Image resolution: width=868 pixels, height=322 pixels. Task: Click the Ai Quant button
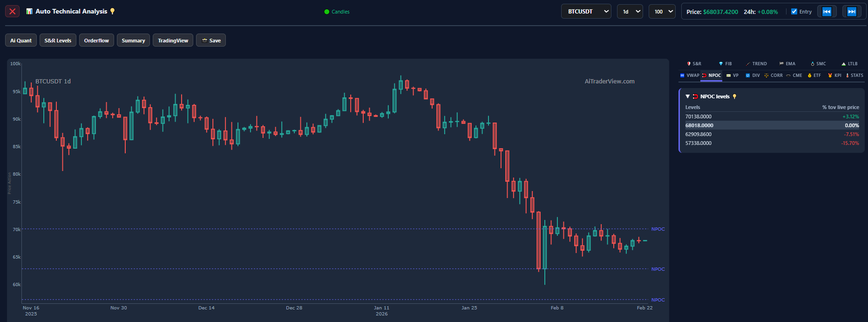[21, 41]
